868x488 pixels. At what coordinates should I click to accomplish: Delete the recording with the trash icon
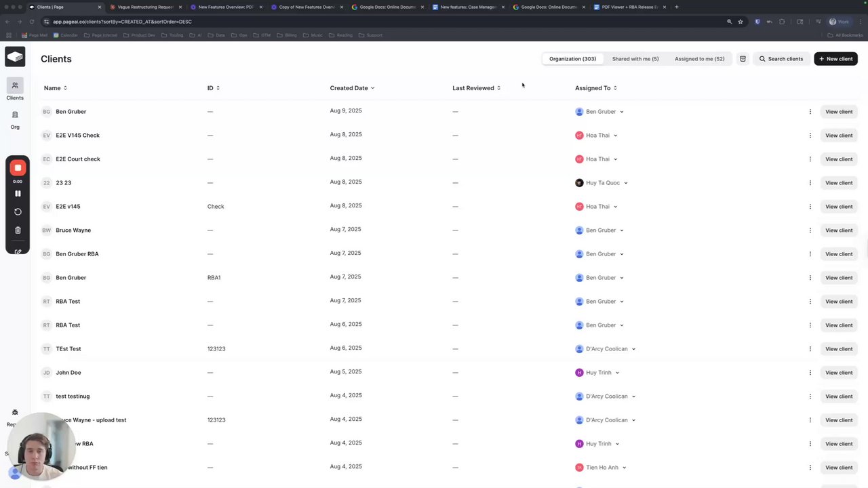(18, 230)
